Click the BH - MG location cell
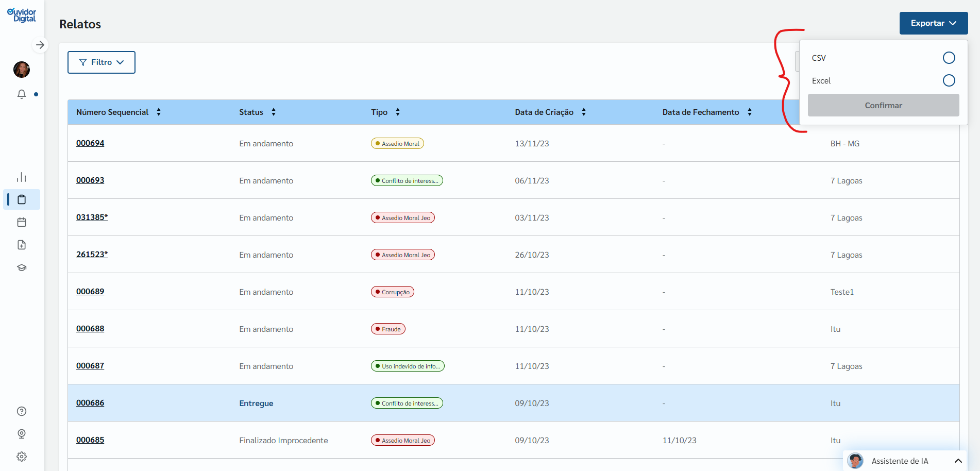This screenshot has width=980, height=471. pyautogui.click(x=844, y=144)
